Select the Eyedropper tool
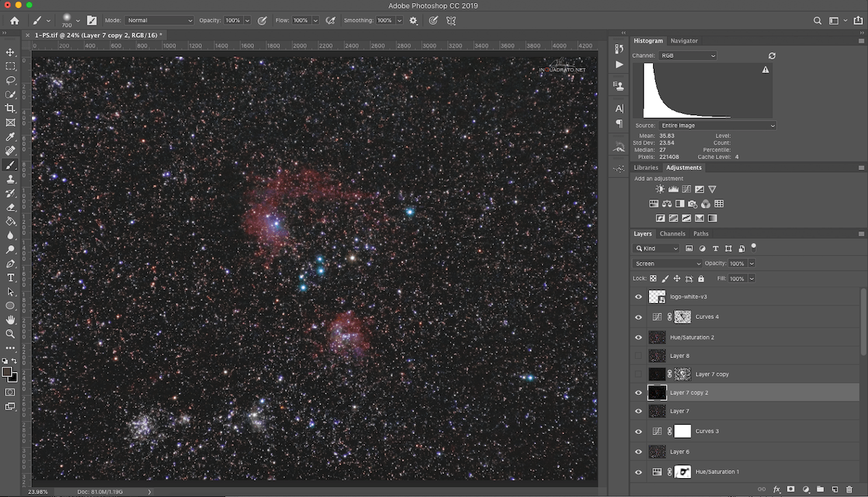This screenshot has height=497, width=868. [x=10, y=137]
